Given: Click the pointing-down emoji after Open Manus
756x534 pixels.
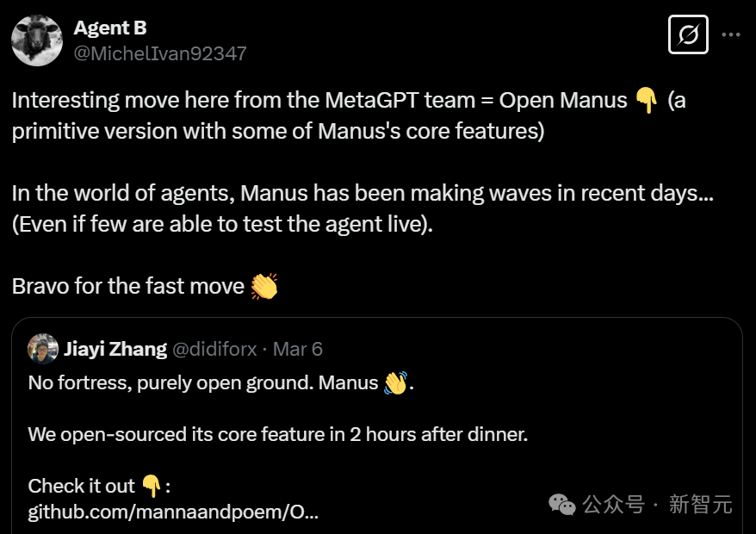Looking at the screenshot, I should click(x=646, y=100).
